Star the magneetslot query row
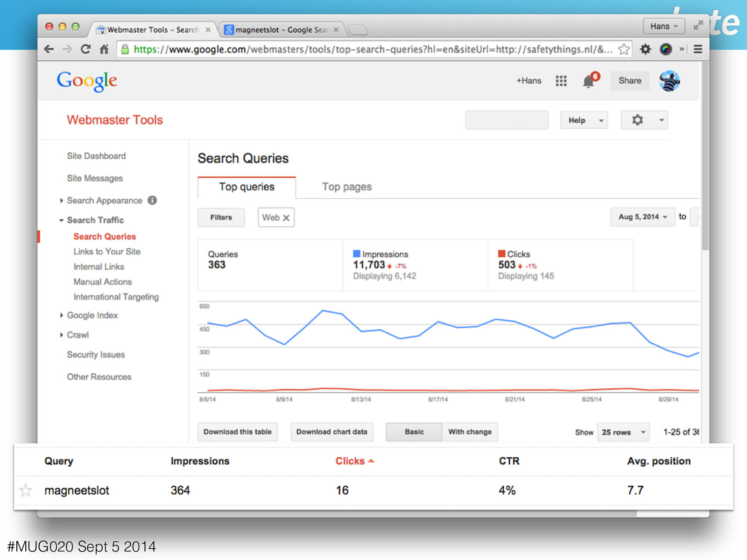This screenshot has width=747, height=560. (x=26, y=490)
